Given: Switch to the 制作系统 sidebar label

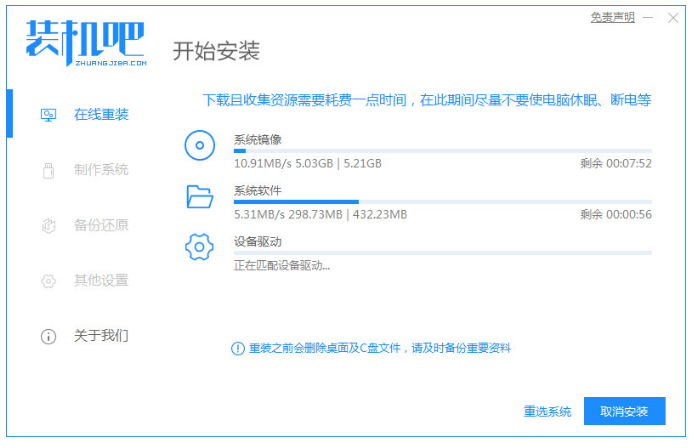Looking at the screenshot, I should point(101,170).
